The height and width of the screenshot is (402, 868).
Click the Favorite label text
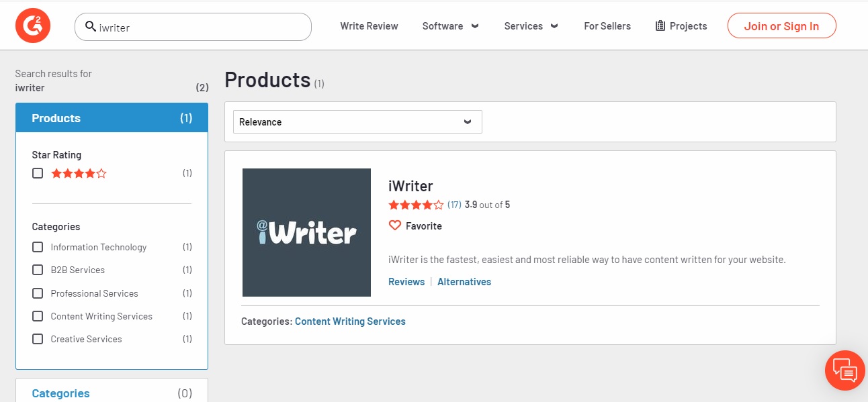click(x=424, y=226)
